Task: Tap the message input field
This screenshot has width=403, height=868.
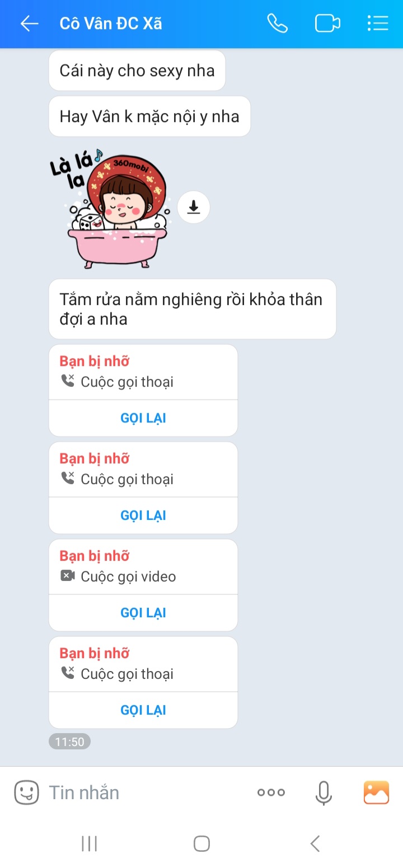Action: point(146,792)
